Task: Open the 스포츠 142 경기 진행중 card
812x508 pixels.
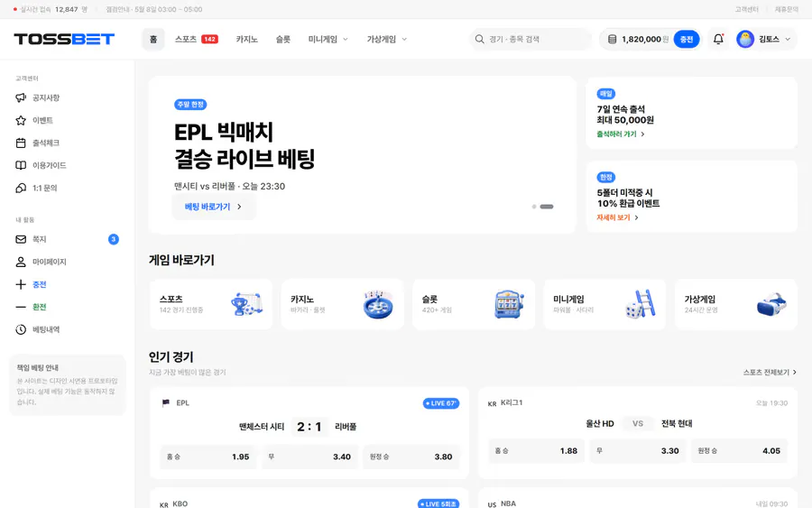Action: point(211,304)
